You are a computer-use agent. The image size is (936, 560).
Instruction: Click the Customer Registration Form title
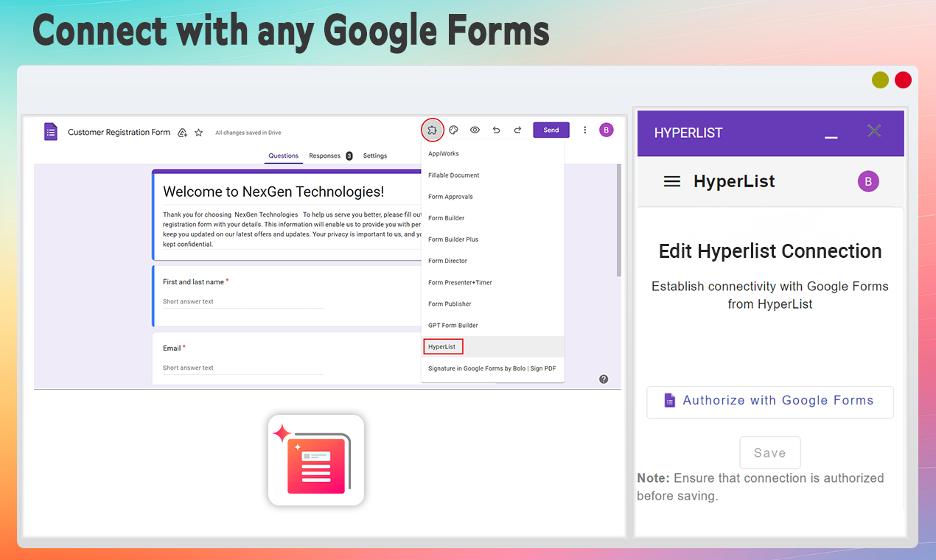point(119,133)
